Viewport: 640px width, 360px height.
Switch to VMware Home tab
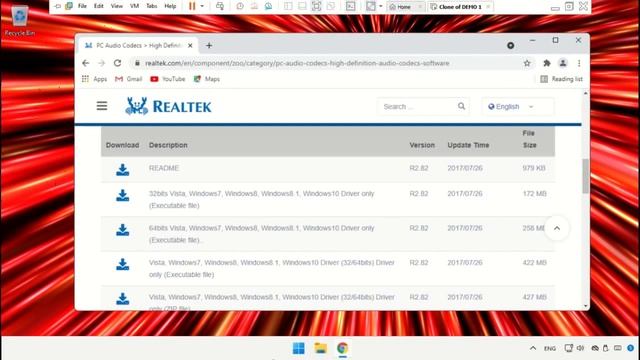[406, 7]
